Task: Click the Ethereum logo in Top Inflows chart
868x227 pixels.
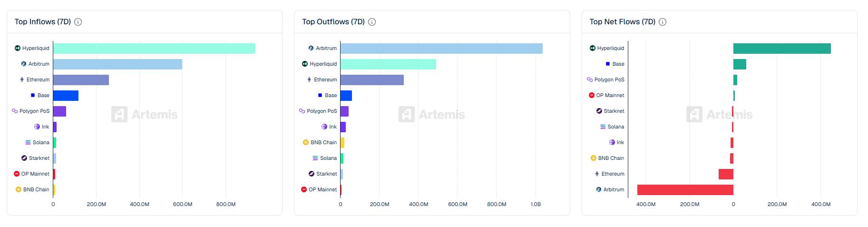Action: pos(22,79)
